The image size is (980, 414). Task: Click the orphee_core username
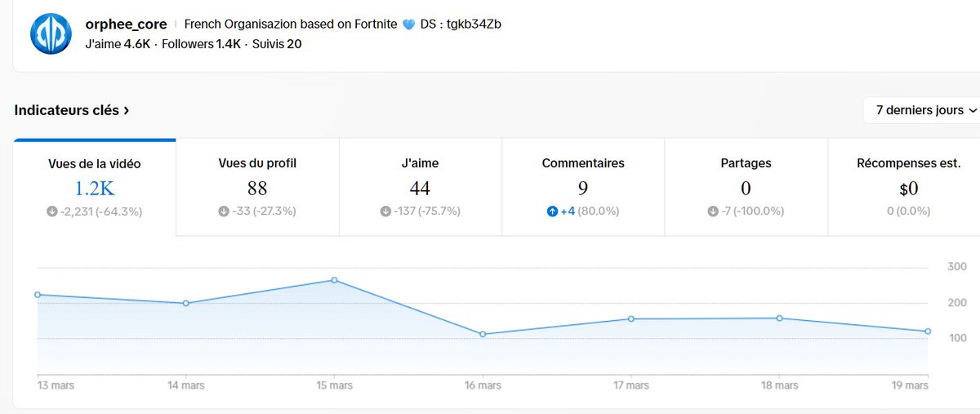tap(126, 24)
